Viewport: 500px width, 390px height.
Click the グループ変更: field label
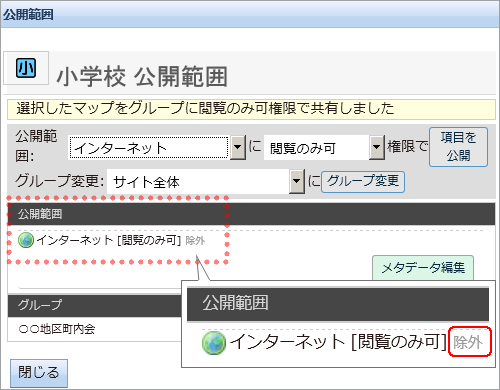59,182
